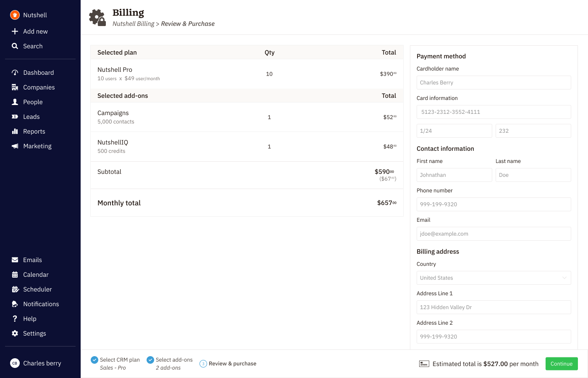
Task: Focus the Address Line 2 field
Action: [494, 337]
